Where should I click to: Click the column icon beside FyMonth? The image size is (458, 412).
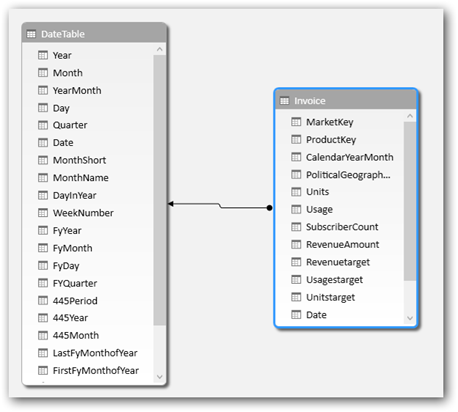[x=43, y=248]
